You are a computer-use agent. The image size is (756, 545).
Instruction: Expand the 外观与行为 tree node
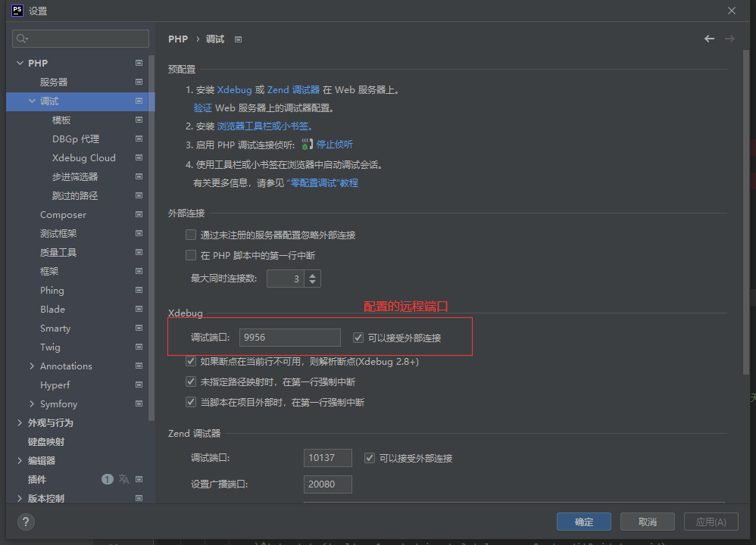point(20,422)
